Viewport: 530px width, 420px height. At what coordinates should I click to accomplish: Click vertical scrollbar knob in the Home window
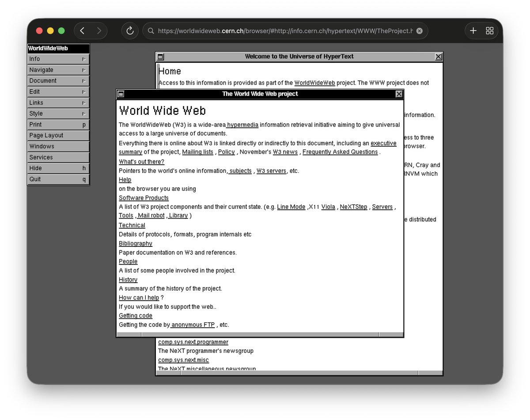[158, 76]
